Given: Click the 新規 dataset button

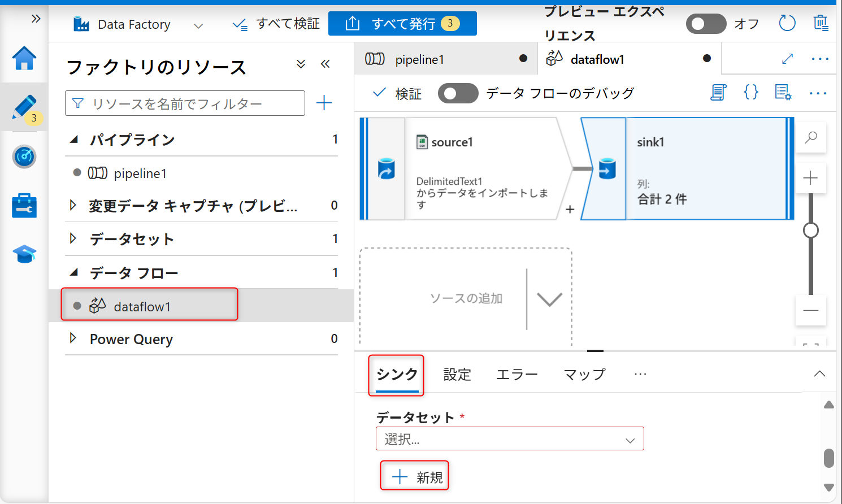Looking at the screenshot, I should pyautogui.click(x=415, y=477).
